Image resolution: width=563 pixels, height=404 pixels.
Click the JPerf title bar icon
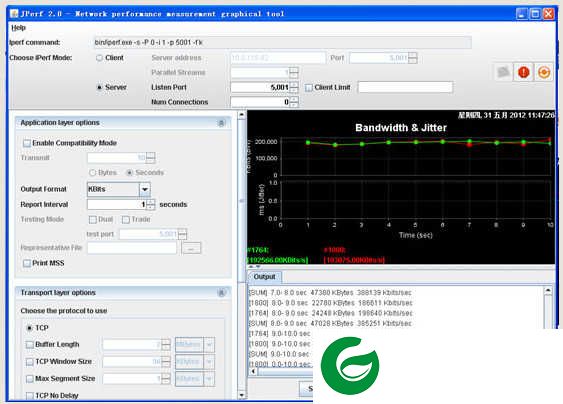tap(14, 14)
